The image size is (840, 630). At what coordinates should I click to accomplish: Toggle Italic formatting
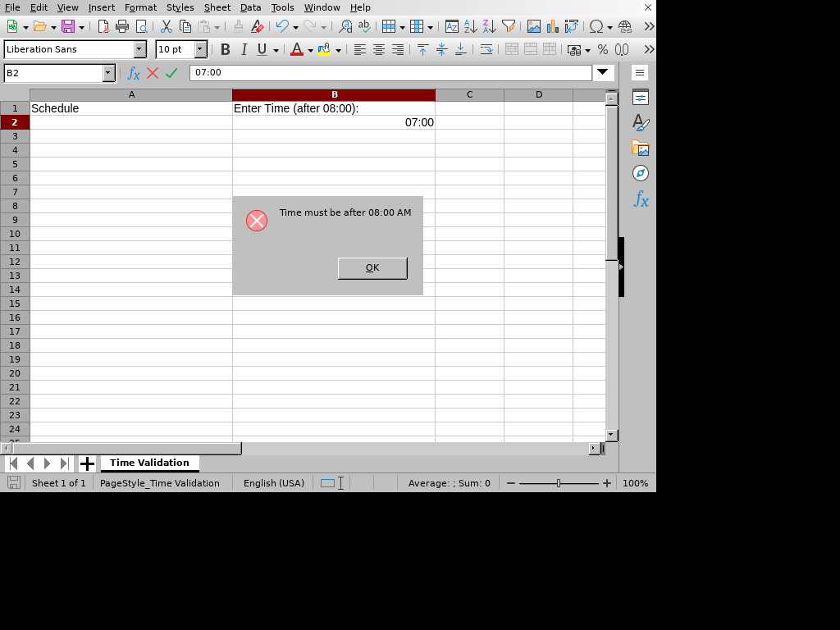click(244, 49)
